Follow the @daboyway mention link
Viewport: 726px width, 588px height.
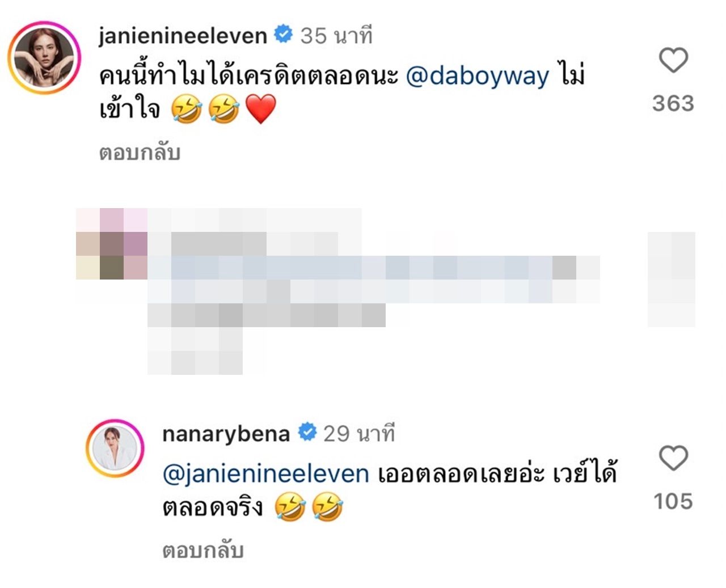[x=478, y=76]
